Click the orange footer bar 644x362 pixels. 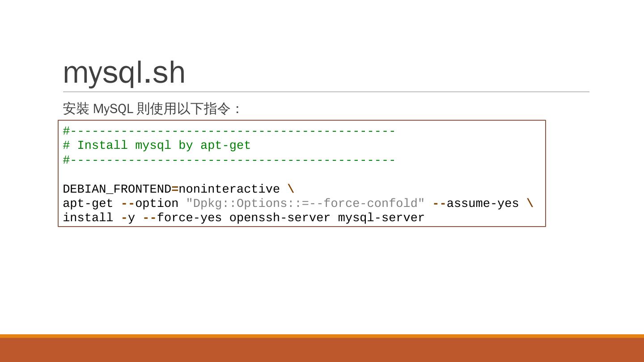(x=322, y=348)
